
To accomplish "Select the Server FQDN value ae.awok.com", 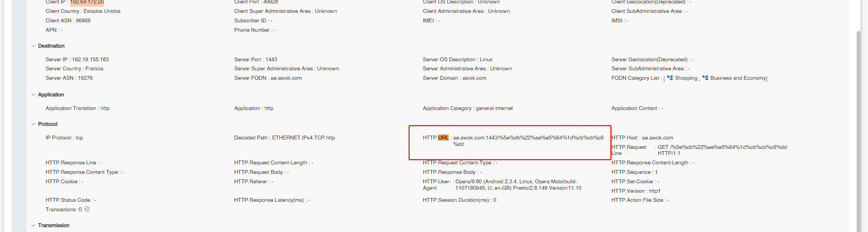I will point(286,78).
